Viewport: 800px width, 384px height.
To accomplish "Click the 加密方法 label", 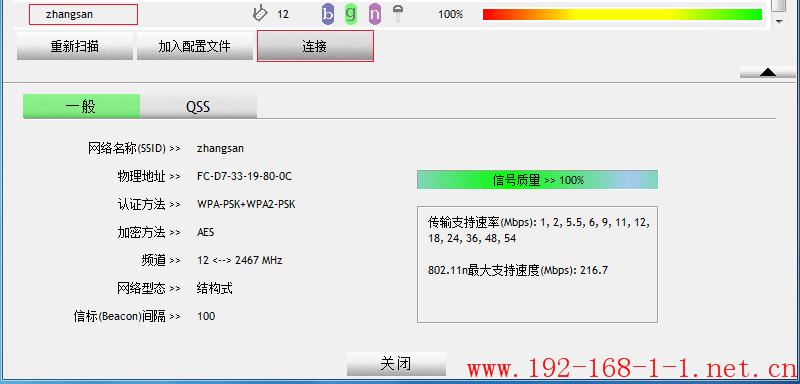I will click(x=148, y=233).
